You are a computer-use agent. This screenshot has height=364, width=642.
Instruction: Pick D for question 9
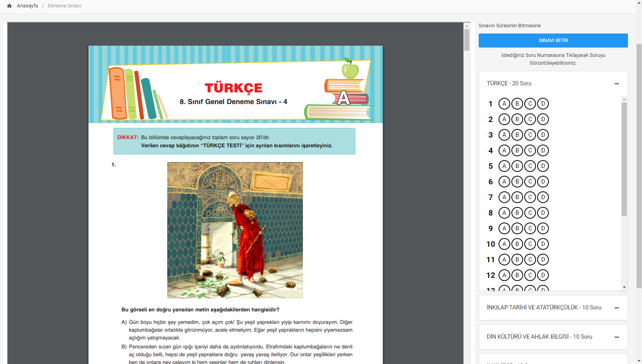click(543, 228)
